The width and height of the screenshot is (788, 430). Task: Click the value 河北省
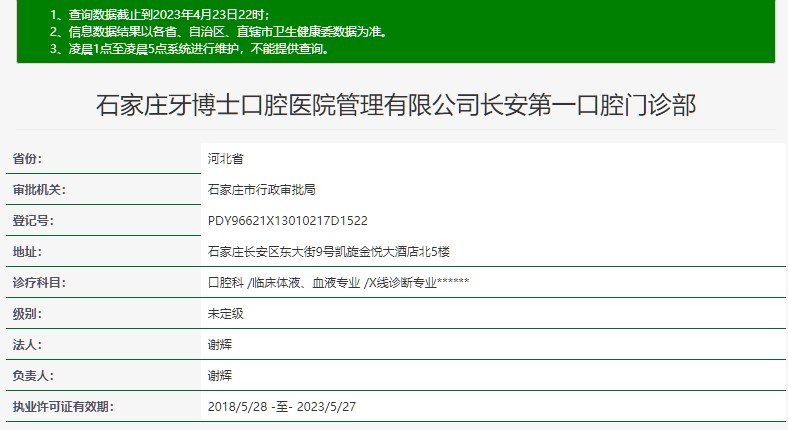coord(226,159)
